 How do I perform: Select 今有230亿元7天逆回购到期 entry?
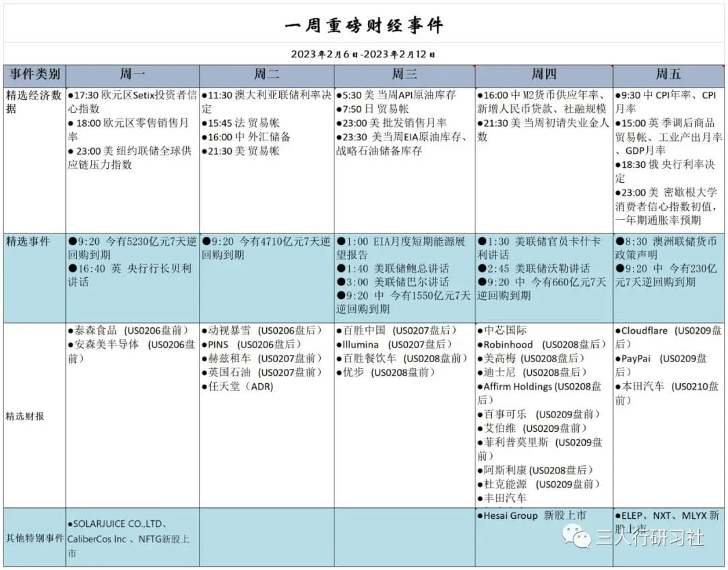pyautogui.click(x=666, y=275)
